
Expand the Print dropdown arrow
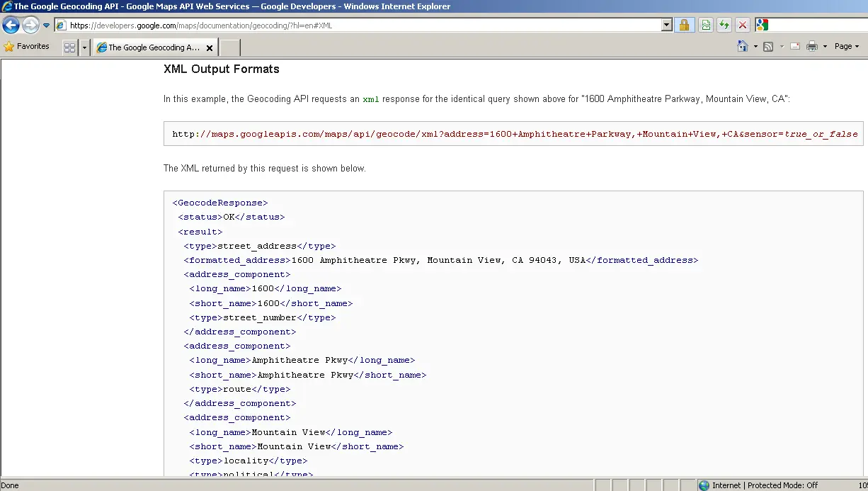pyautogui.click(x=825, y=47)
